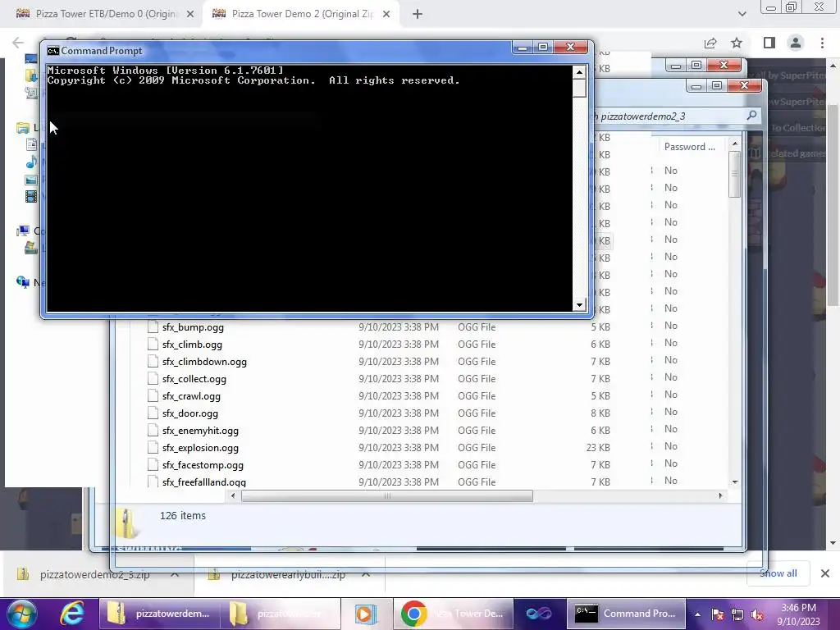
Task: Expand pizzatowerearlybuil...zip download options chevron
Action: tap(366, 574)
